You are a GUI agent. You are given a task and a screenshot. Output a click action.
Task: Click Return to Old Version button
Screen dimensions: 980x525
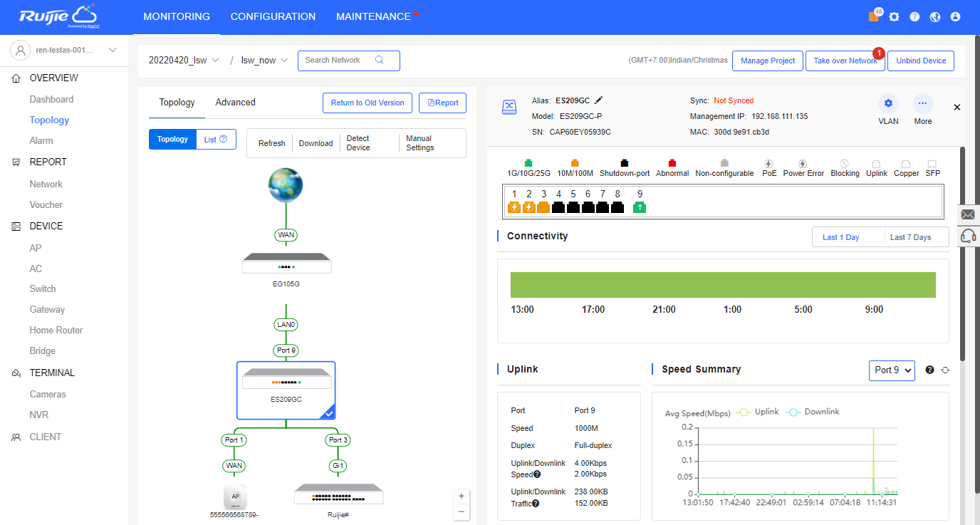(367, 103)
